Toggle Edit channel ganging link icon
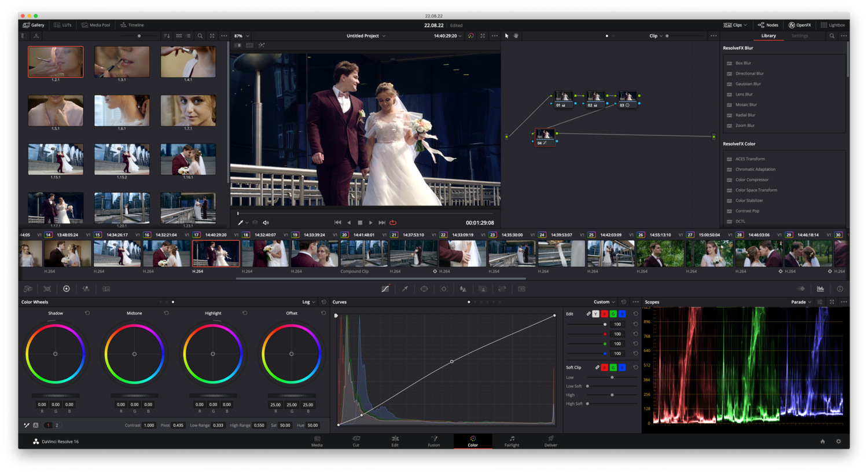Viewport: 868px width, 473px height. coord(588,314)
